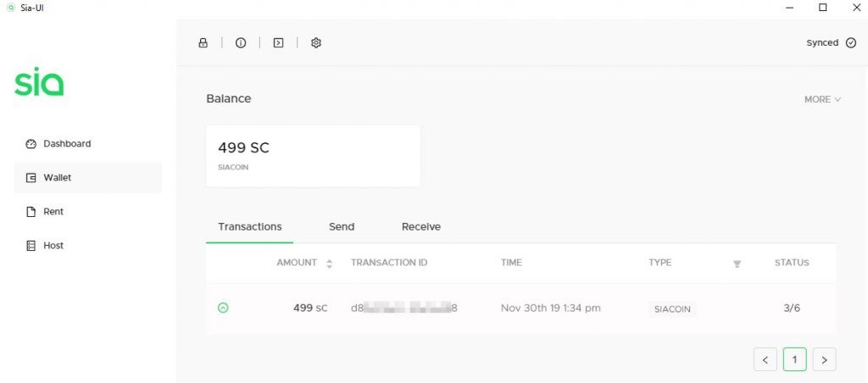The image size is (868, 383).
Task: Maximize the Sia-UI window
Action: click(x=823, y=8)
